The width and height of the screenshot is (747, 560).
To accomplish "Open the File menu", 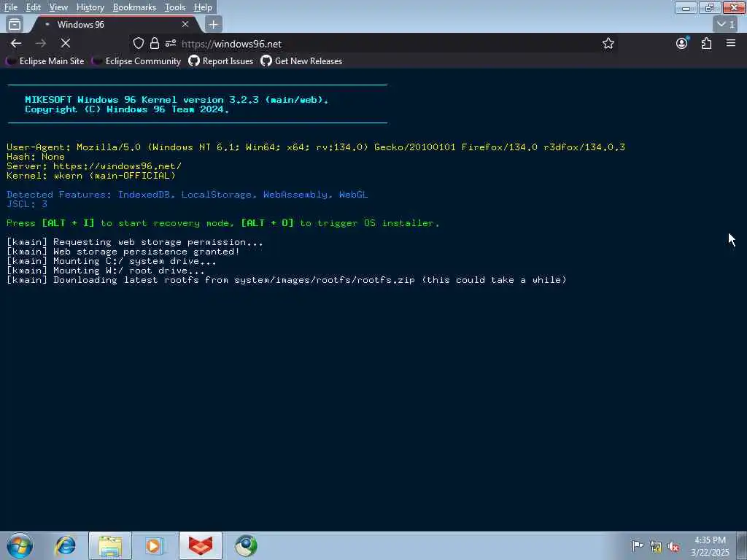I will coord(10,7).
